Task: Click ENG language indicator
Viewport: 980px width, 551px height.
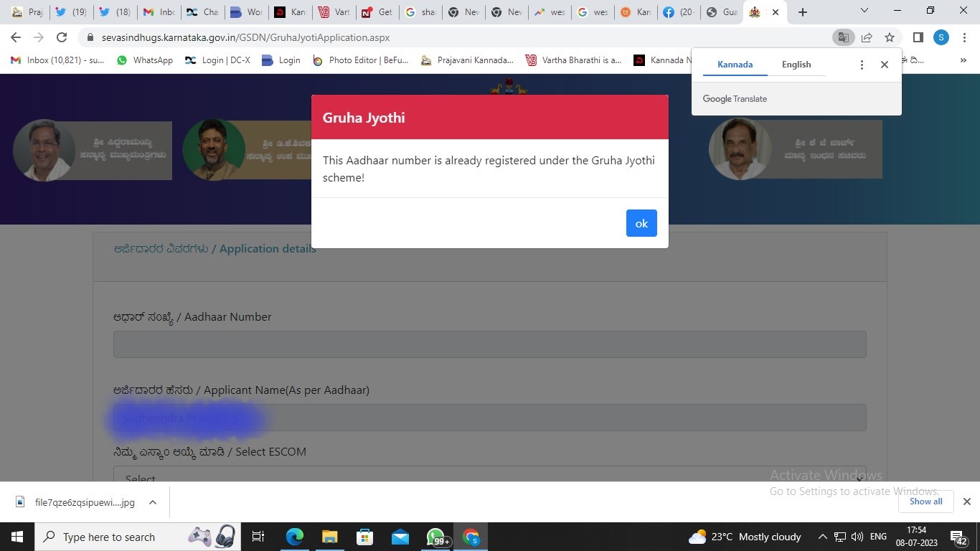Action: (878, 537)
